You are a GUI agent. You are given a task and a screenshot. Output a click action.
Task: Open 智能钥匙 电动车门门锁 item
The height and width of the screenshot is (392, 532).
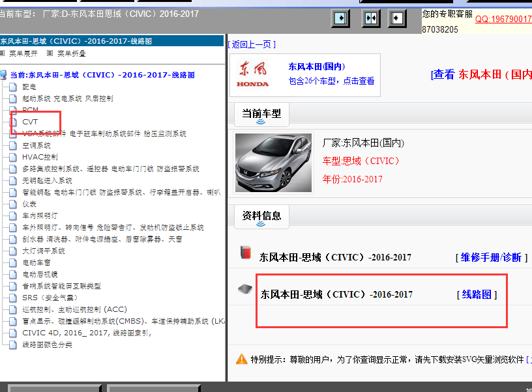point(121,193)
